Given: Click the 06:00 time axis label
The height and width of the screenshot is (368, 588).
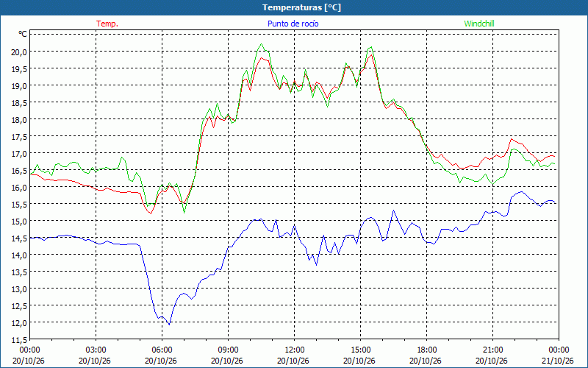Looking at the screenshot, I should point(162,350).
